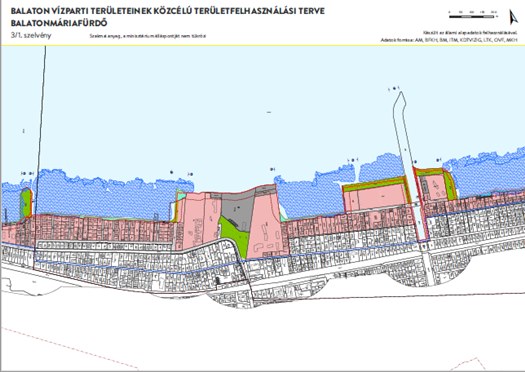Click the 'Készült az állami alapadatok' credit line
Screen dimensions: 525x372
click(x=470, y=33)
